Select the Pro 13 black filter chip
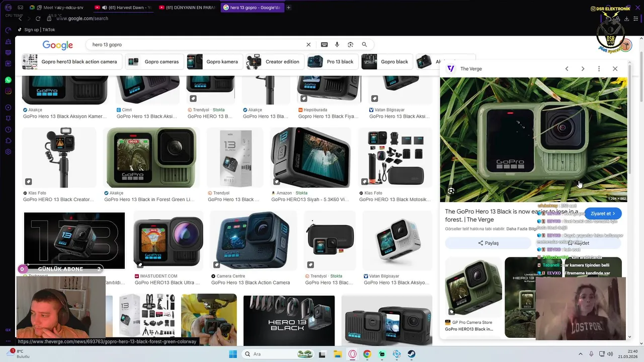Viewport: 644px width, 362px height. [332, 62]
